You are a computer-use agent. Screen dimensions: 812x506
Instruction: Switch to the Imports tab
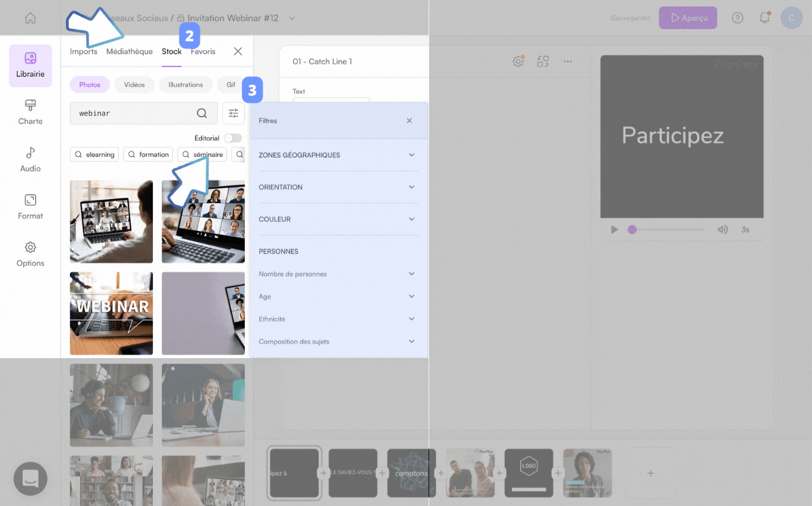[83, 52]
